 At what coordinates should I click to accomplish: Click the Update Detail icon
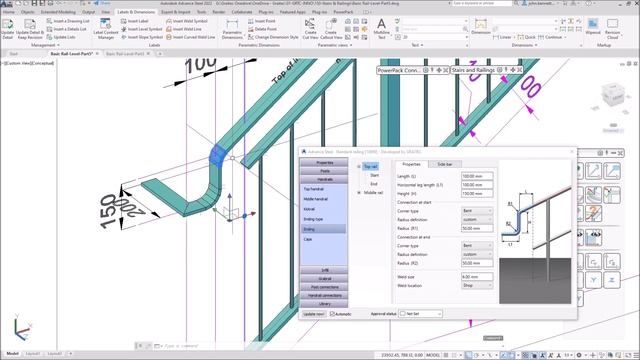pyautogui.click(x=7, y=29)
